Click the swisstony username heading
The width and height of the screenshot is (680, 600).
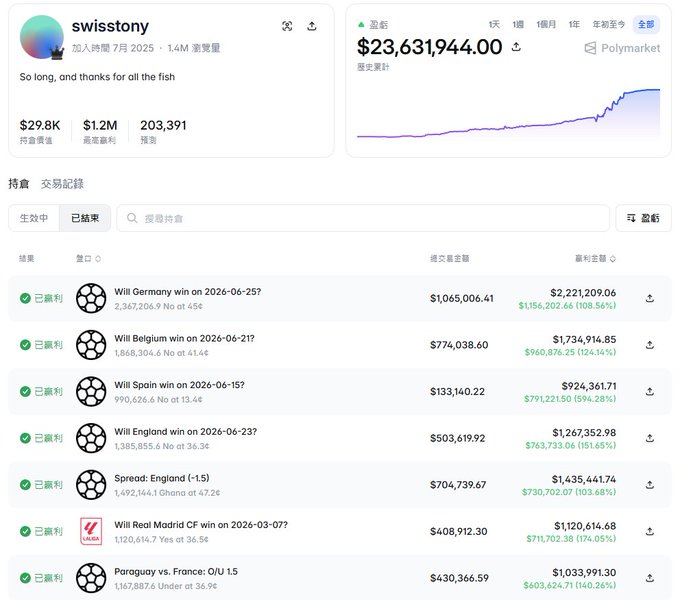pyautogui.click(x=110, y=26)
